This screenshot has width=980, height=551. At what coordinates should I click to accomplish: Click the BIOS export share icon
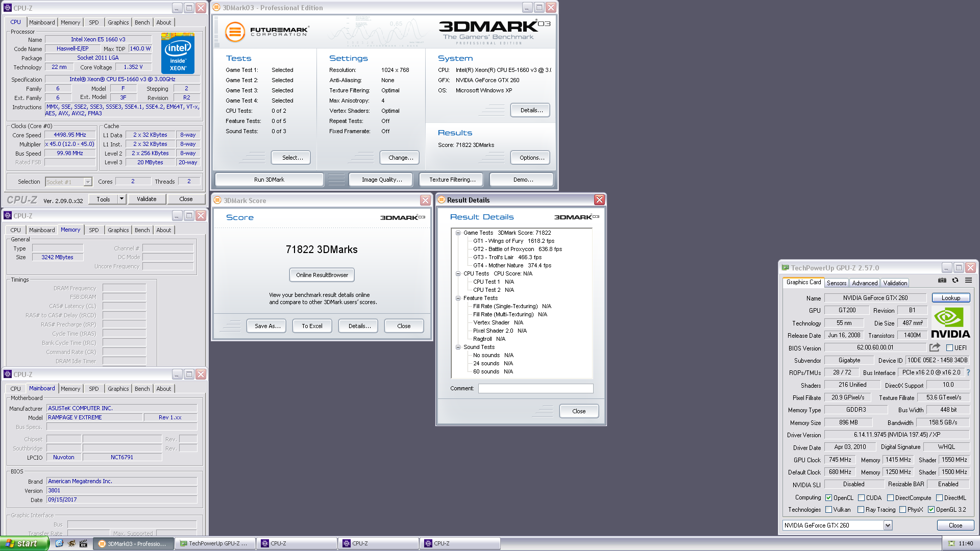tap(935, 347)
